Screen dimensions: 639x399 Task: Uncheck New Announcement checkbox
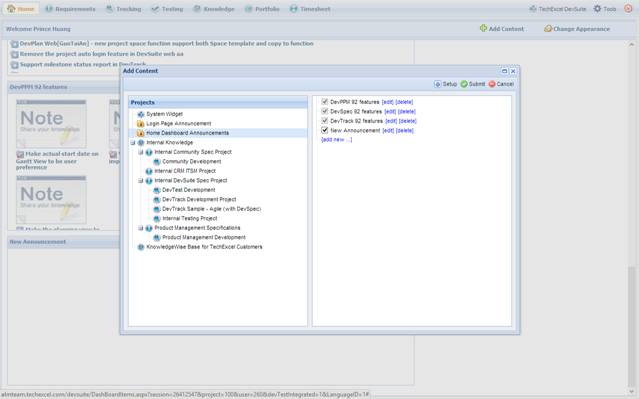point(324,130)
